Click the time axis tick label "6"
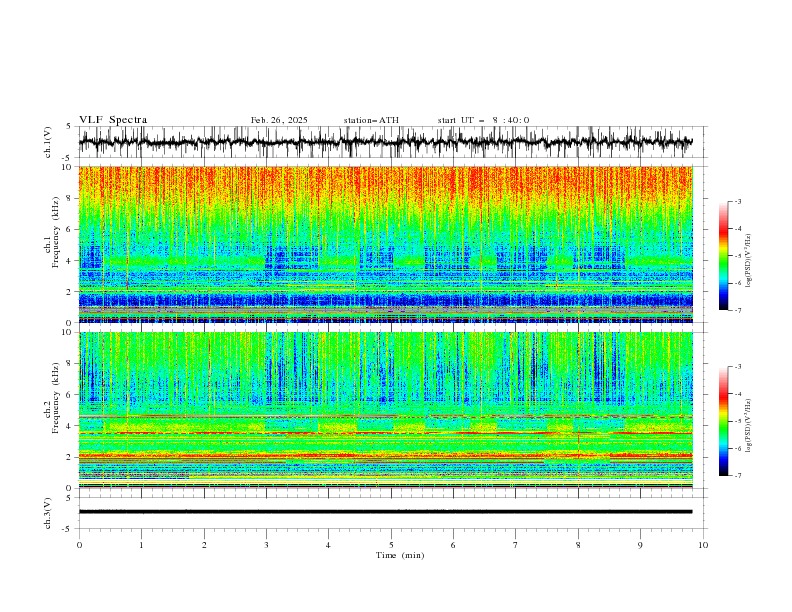Image resolution: width=792 pixels, height=612 pixels. coord(453,545)
